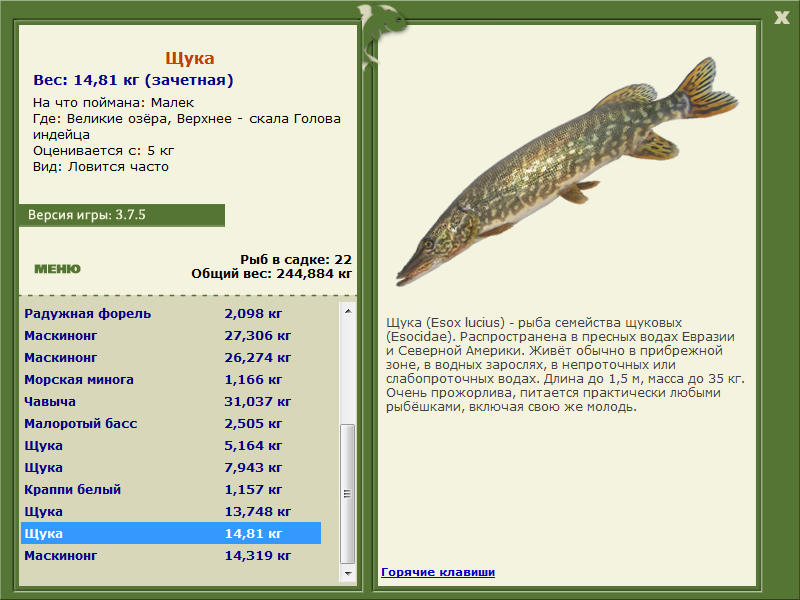Select Маскинонг 26,274 кг row

click(x=171, y=357)
